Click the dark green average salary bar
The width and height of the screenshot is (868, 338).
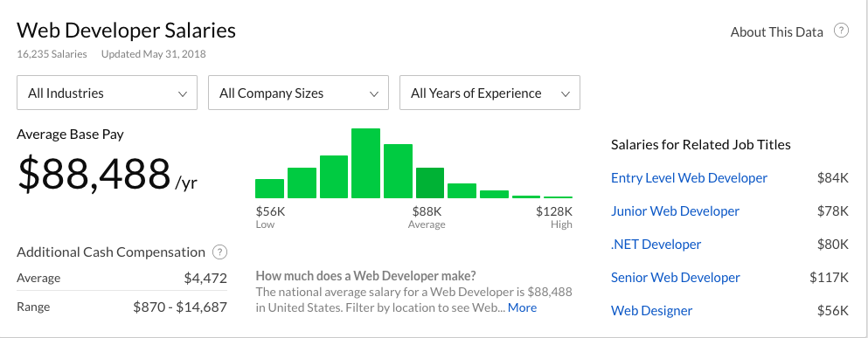coord(430,183)
